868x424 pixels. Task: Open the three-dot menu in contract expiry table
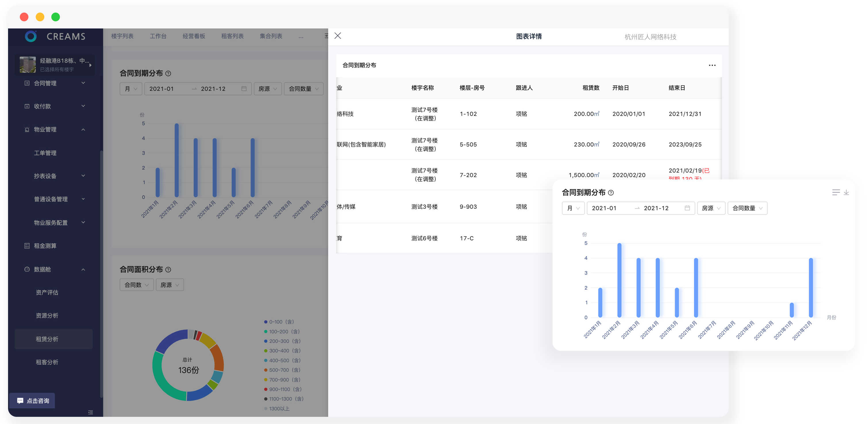coord(712,65)
